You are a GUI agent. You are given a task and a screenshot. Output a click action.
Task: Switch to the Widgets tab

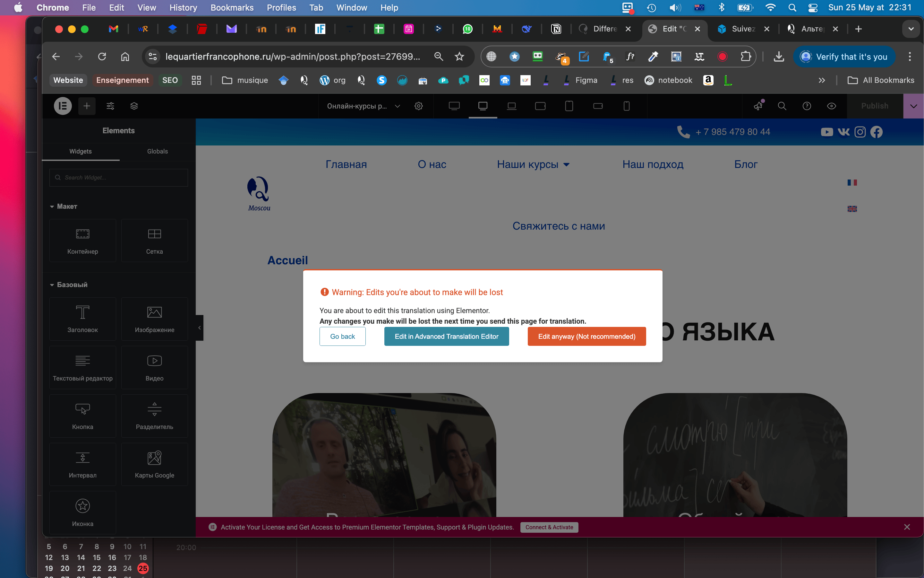point(81,151)
